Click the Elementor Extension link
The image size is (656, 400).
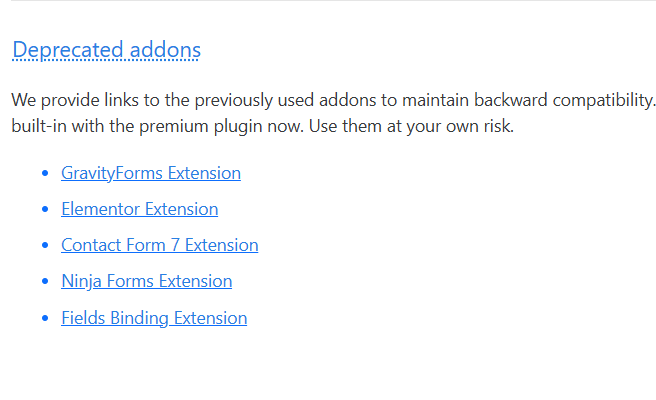[x=139, y=209]
